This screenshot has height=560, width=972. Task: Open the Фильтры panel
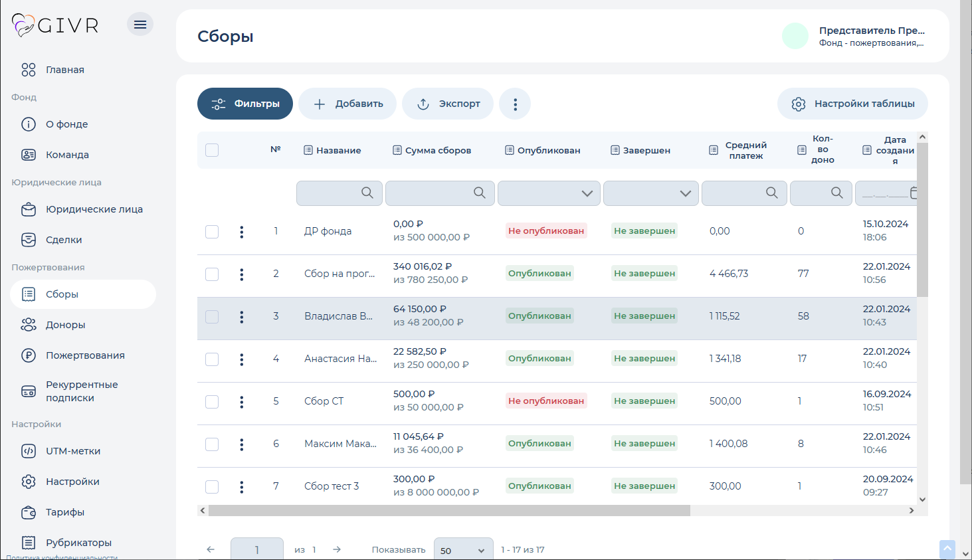(245, 104)
